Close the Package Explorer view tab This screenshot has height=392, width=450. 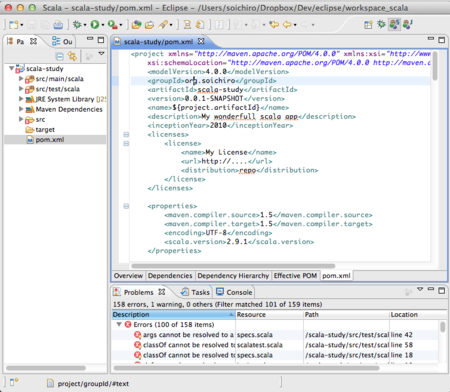tap(33, 41)
